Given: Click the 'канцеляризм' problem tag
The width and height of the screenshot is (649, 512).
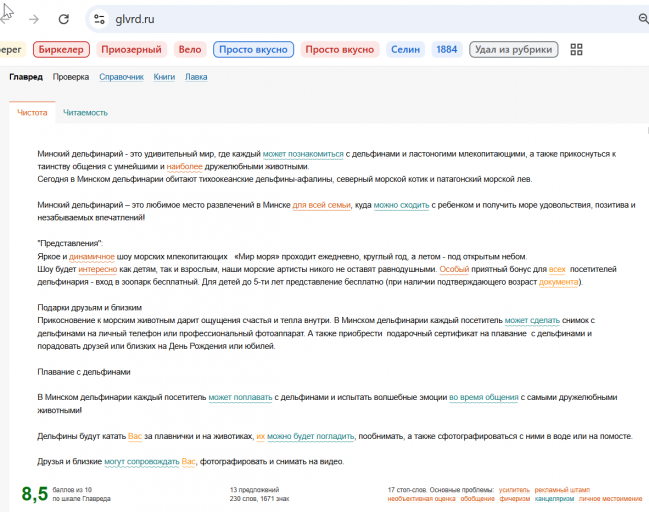Looking at the screenshot, I should 554,499.
